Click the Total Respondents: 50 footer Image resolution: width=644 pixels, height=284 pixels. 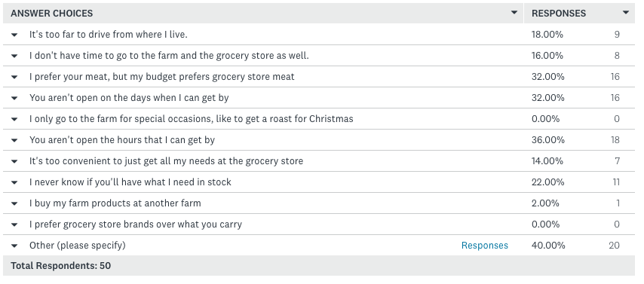tap(61, 265)
